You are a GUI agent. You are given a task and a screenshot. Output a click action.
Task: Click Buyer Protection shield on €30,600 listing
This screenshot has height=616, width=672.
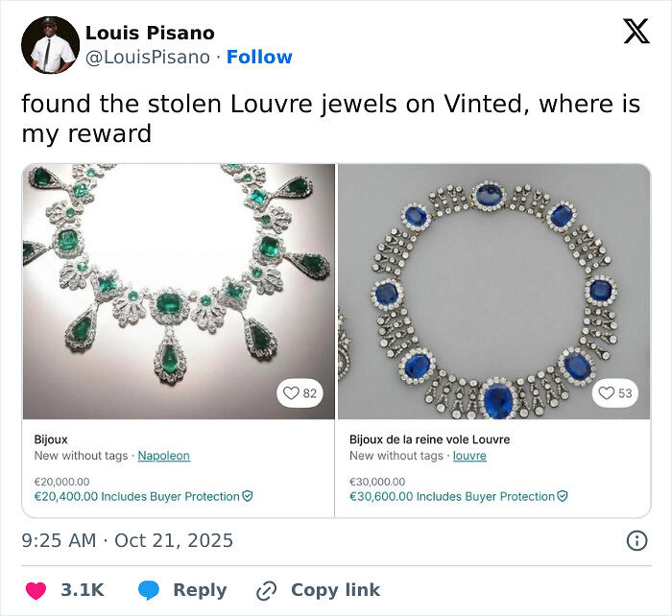[x=563, y=497]
